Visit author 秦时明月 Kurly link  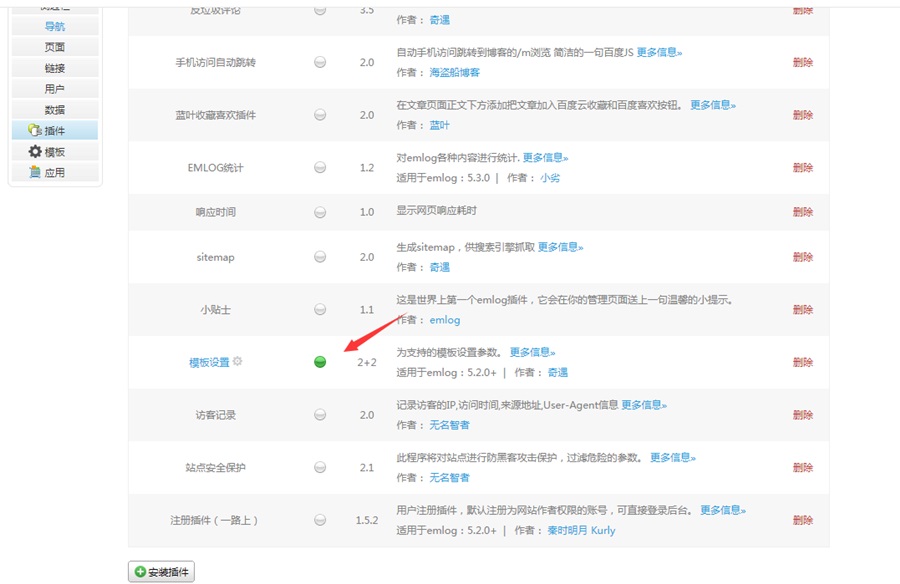point(581,530)
